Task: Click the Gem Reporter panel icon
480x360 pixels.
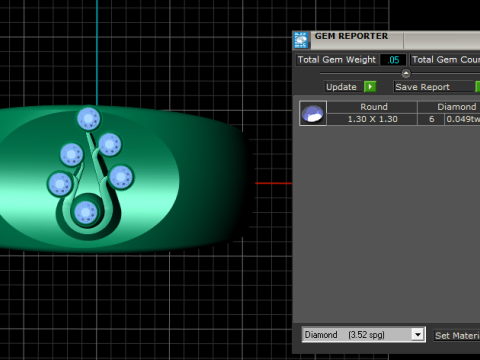Action: (x=301, y=40)
